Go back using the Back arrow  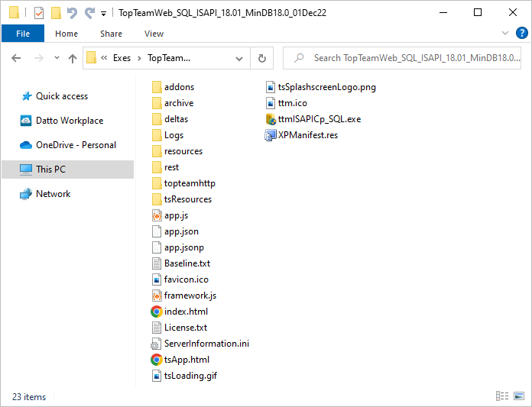coord(16,58)
